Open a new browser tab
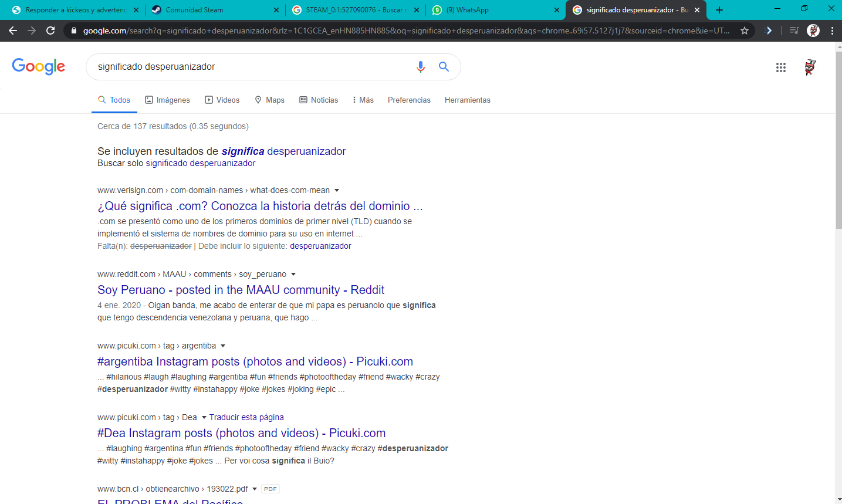Viewport: 842px width, 504px height. click(x=719, y=10)
